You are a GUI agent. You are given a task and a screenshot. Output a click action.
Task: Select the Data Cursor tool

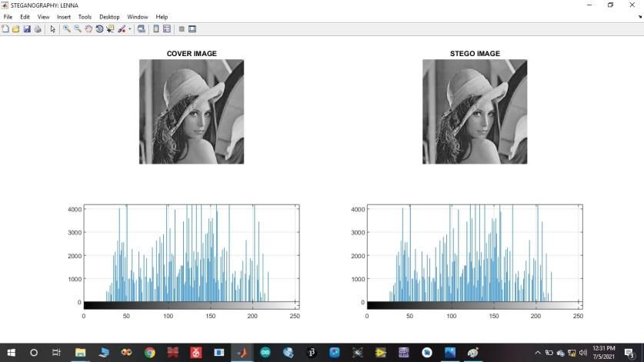[110, 29]
